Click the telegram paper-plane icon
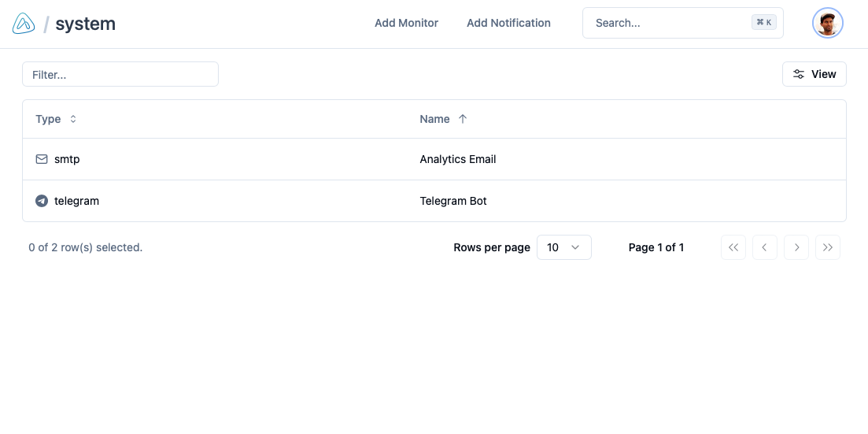868x434 pixels. (x=42, y=201)
